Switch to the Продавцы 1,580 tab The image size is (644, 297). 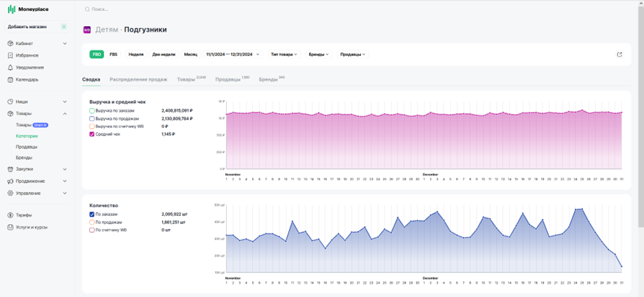pos(232,79)
